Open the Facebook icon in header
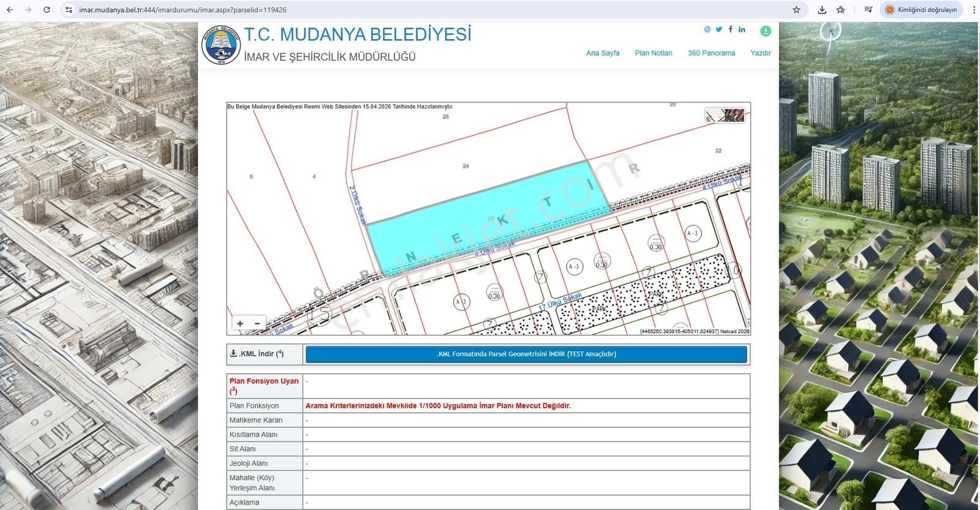This screenshot has width=980, height=510. [x=730, y=29]
